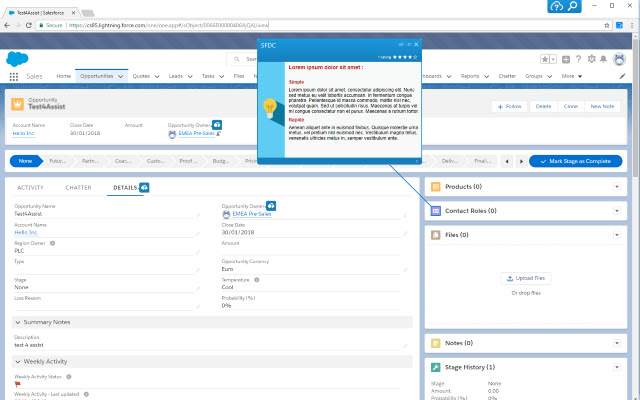The image size is (640, 400).
Task: Open the Groups tab dropdown chevron
Action: point(550,76)
